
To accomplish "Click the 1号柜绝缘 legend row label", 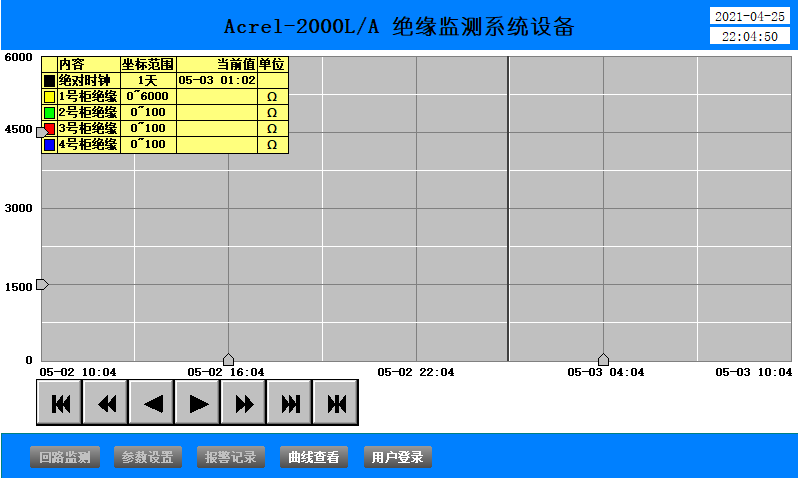I will (x=88, y=96).
